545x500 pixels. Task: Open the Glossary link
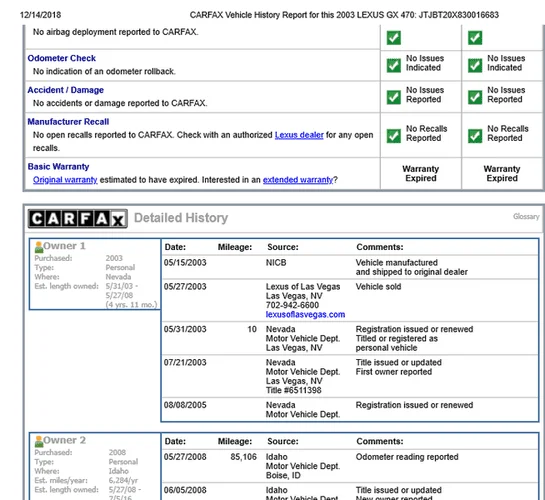[526, 216]
